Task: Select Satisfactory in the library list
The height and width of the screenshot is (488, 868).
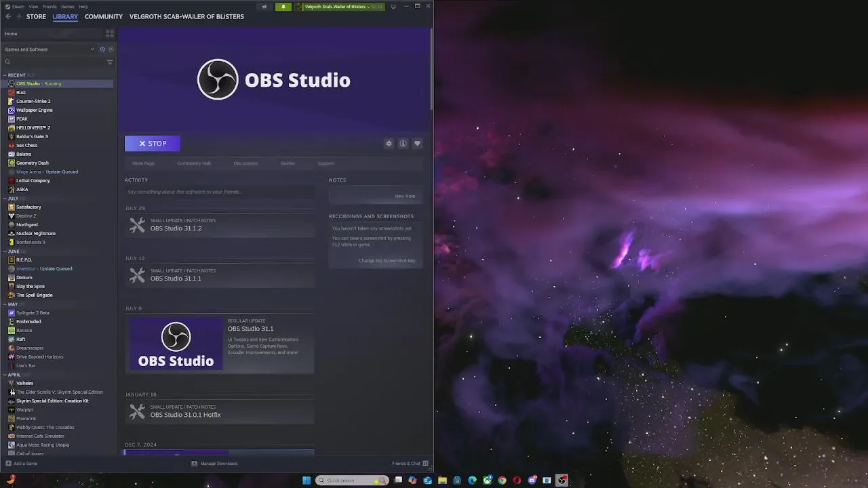Action: (x=28, y=207)
